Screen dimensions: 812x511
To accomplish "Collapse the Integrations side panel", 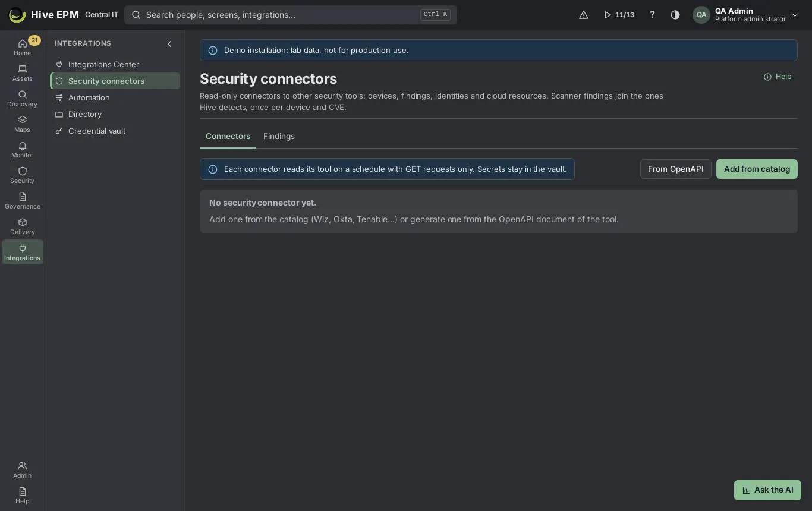I will (169, 44).
